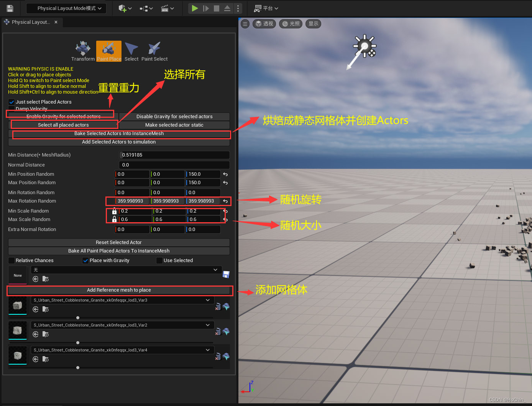Save the current level
Viewport: 532px width, 406px height.
pyautogui.click(x=10, y=8)
